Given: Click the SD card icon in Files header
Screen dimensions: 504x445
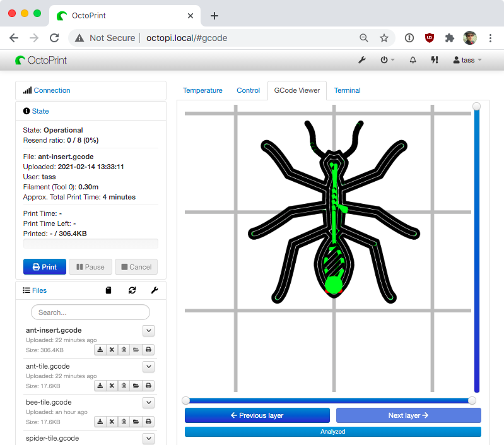Looking at the screenshot, I should pos(108,290).
